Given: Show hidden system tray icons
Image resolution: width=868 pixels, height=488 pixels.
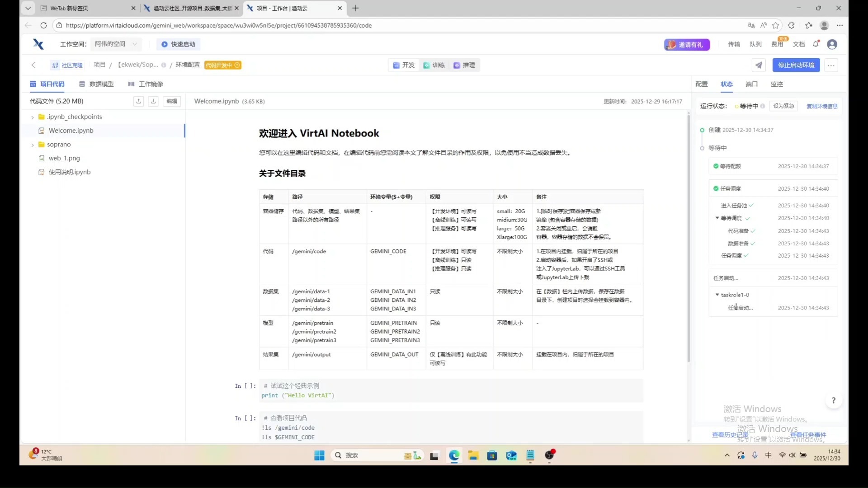Looking at the screenshot, I should (x=727, y=455).
